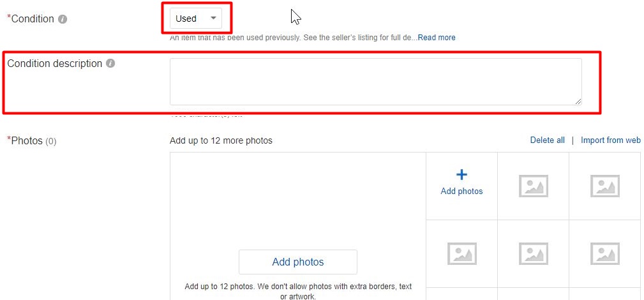Screen dimensions: 644x300
Task: Click the info icon beside Condition description
Action: tap(110, 64)
